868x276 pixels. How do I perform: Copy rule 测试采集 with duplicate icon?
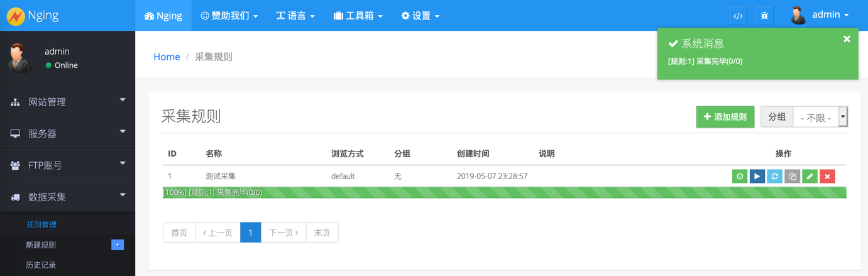point(793,177)
